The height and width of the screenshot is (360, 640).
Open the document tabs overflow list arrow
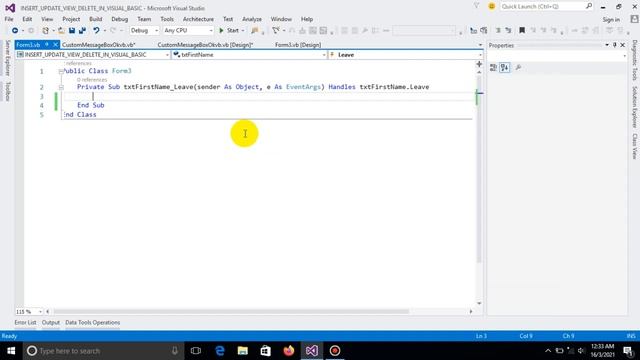[480, 45]
